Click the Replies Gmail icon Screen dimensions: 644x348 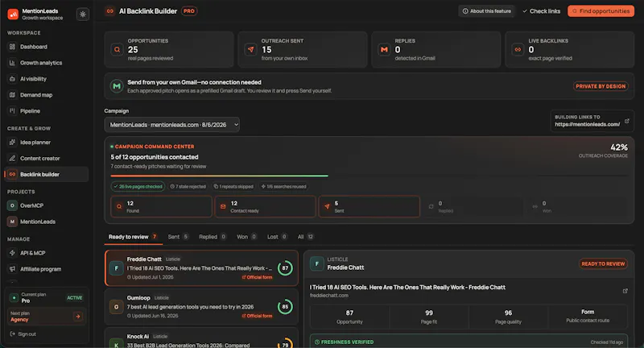[x=384, y=50]
